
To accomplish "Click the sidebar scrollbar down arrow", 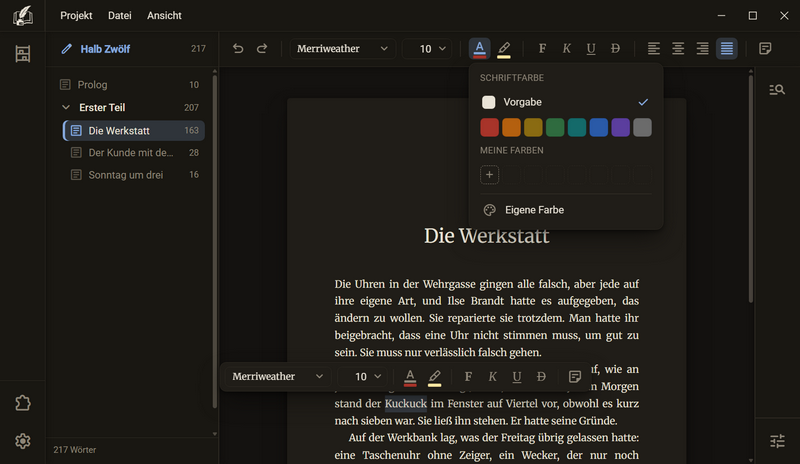I will 215,434.
